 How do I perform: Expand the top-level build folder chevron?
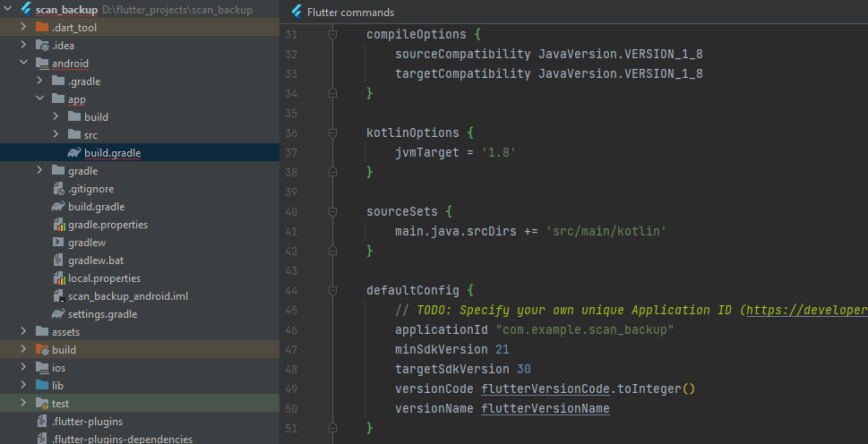click(23, 349)
